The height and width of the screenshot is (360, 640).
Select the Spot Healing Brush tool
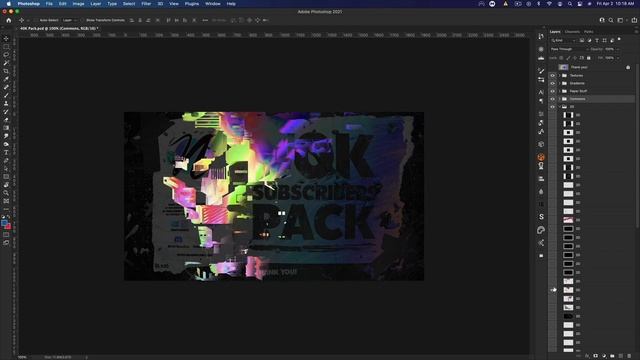click(6, 87)
